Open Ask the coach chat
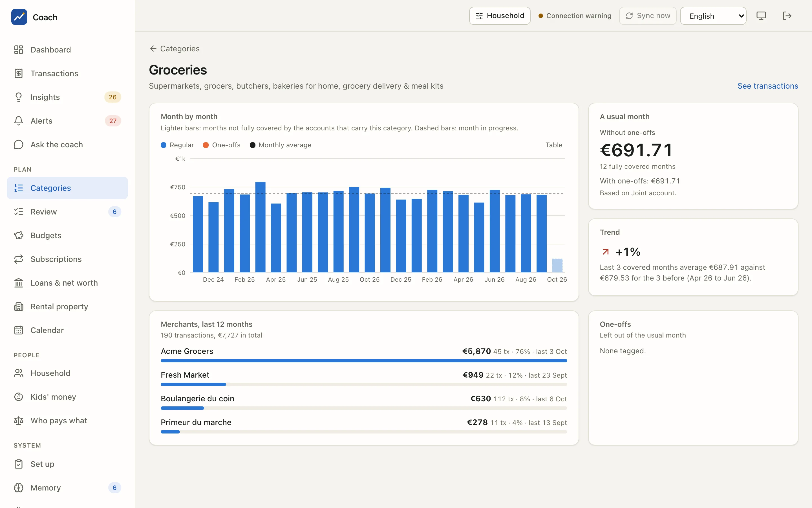 67,144
